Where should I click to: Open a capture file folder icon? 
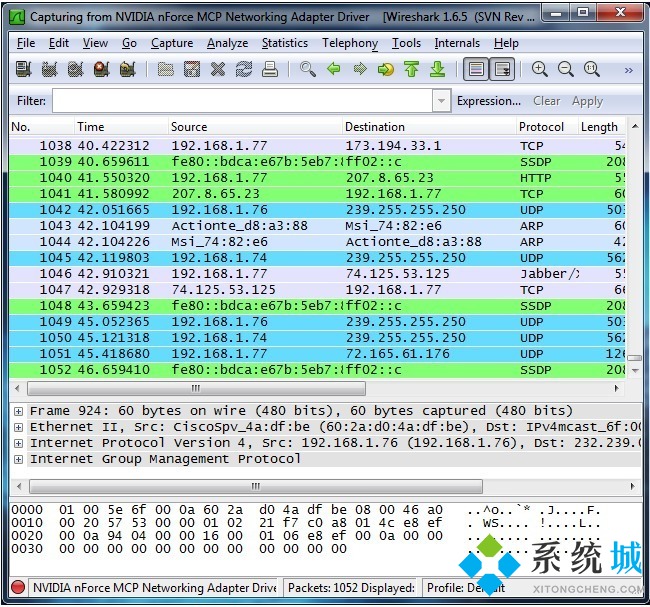[166, 69]
